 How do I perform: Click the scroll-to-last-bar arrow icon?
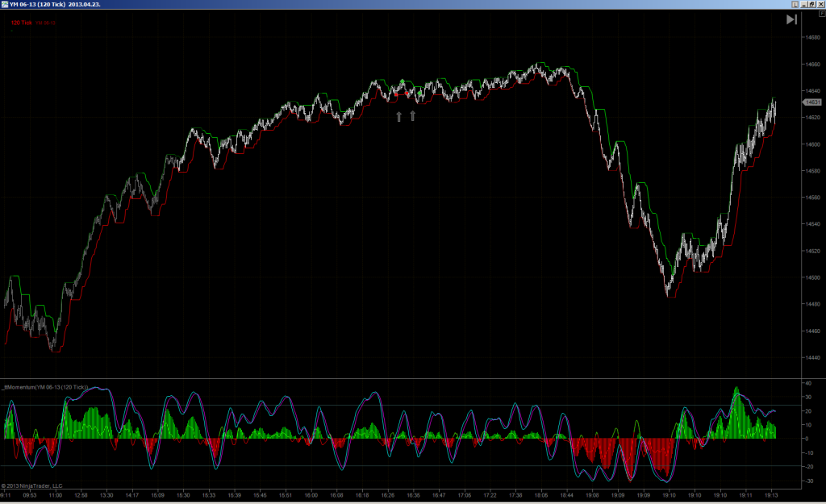point(791,19)
